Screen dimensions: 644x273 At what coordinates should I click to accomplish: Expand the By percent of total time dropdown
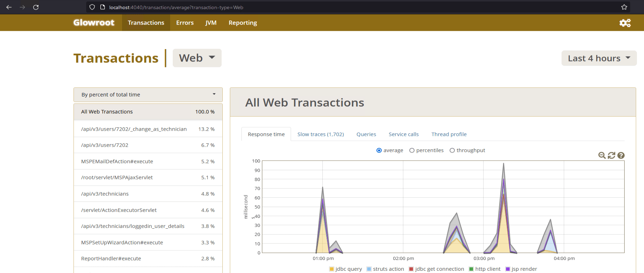(x=148, y=95)
